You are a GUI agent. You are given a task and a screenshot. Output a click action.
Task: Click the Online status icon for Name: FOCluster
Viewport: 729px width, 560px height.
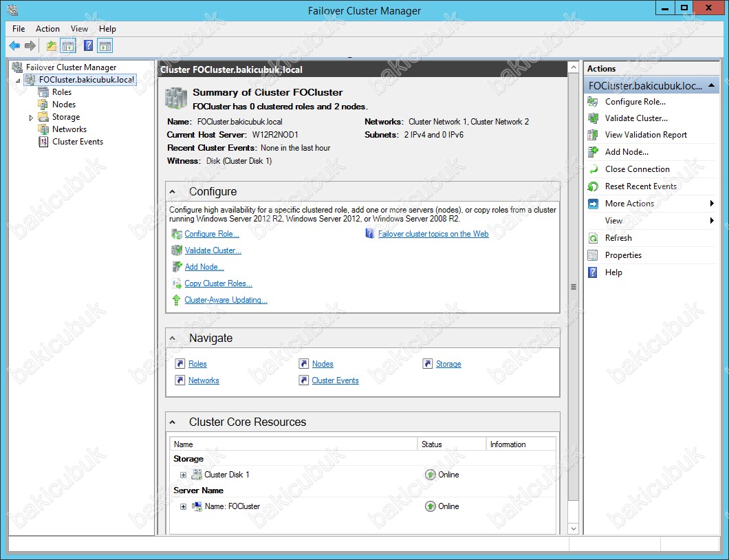(x=431, y=506)
